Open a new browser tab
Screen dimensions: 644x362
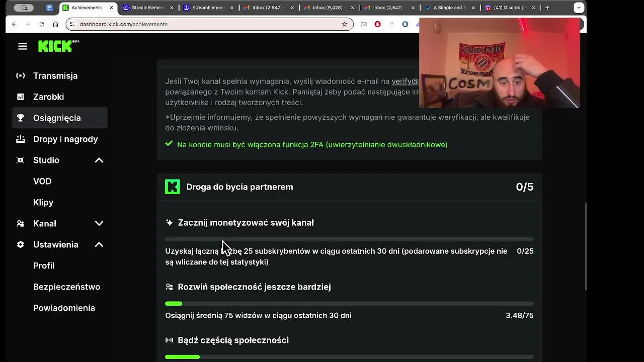(x=547, y=8)
